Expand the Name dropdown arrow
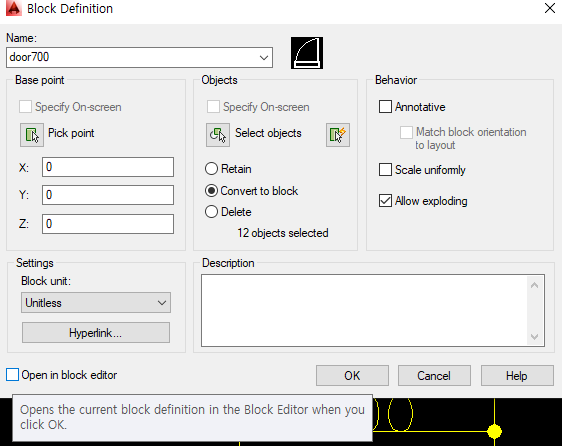This screenshot has width=562, height=446. 264,57
